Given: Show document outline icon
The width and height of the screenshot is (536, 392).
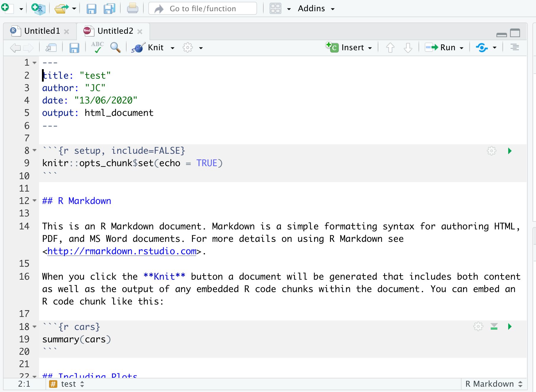Looking at the screenshot, I should (515, 47).
